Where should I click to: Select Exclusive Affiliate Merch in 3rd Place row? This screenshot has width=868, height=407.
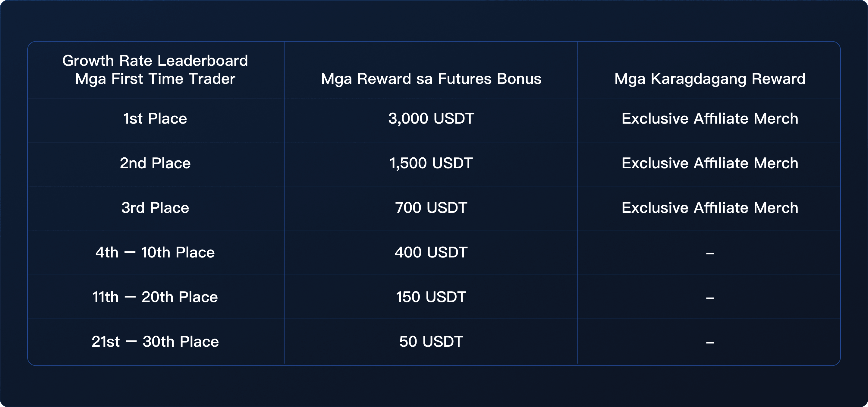pos(710,208)
